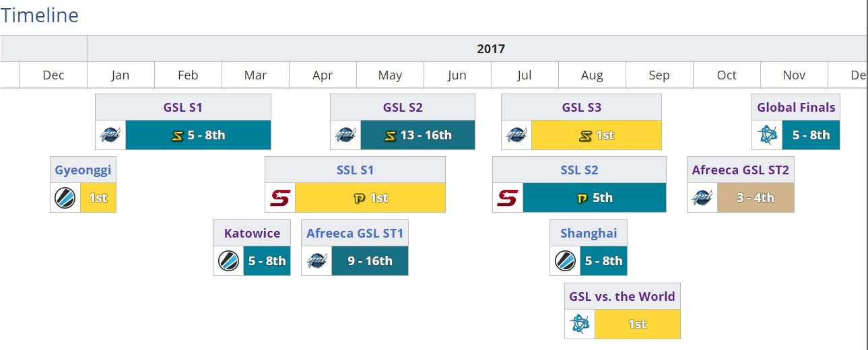Click the IEM logo icon under Katowice
Viewport: 868px width, 350px height.
coord(228,260)
